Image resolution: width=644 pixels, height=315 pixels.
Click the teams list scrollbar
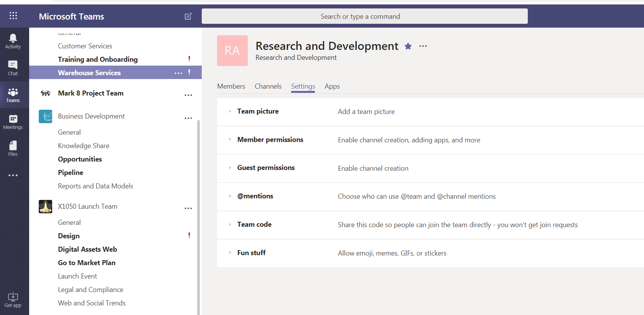click(x=198, y=217)
